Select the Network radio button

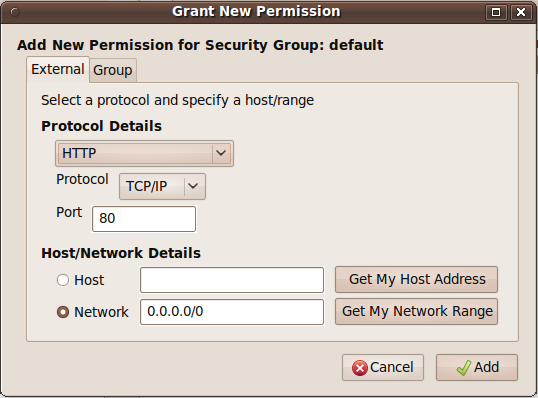(x=63, y=312)
